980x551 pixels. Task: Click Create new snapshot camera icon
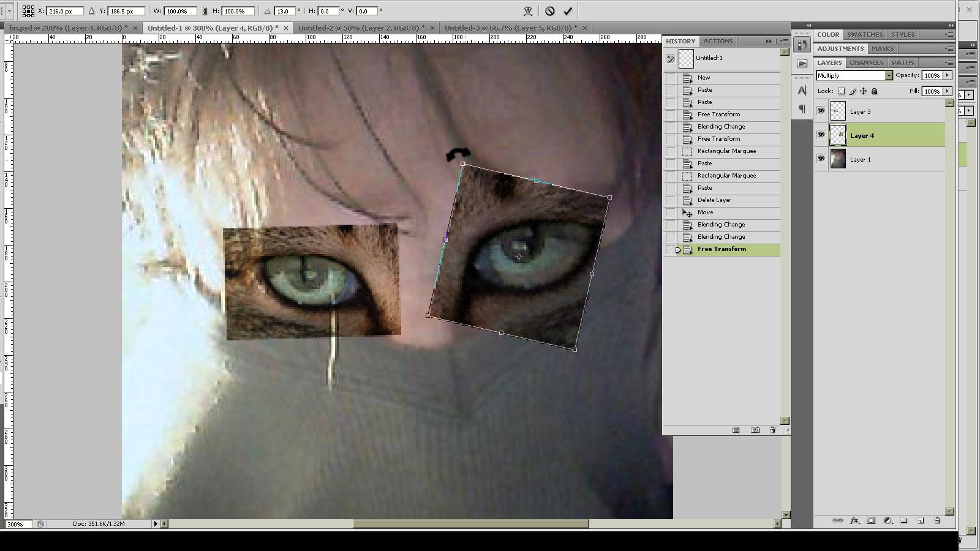coord(755,430)
